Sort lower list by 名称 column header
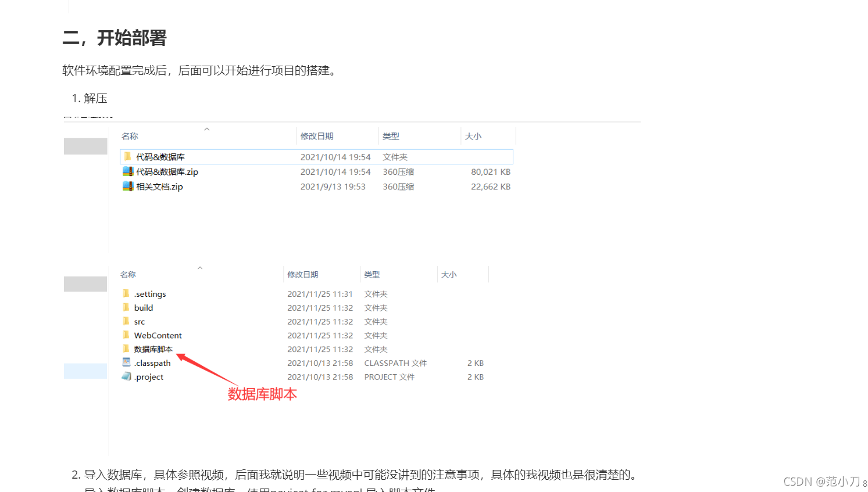The image size is (868, 492). click(128, 274)
